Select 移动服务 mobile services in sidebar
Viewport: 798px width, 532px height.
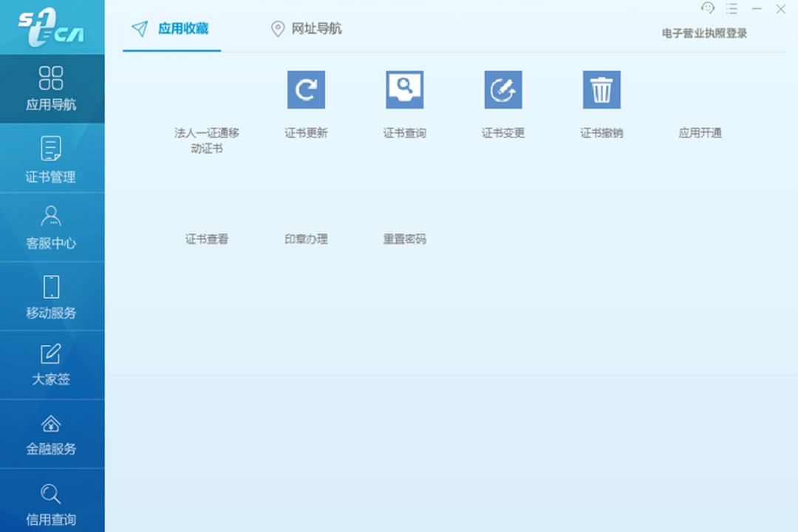52,296
